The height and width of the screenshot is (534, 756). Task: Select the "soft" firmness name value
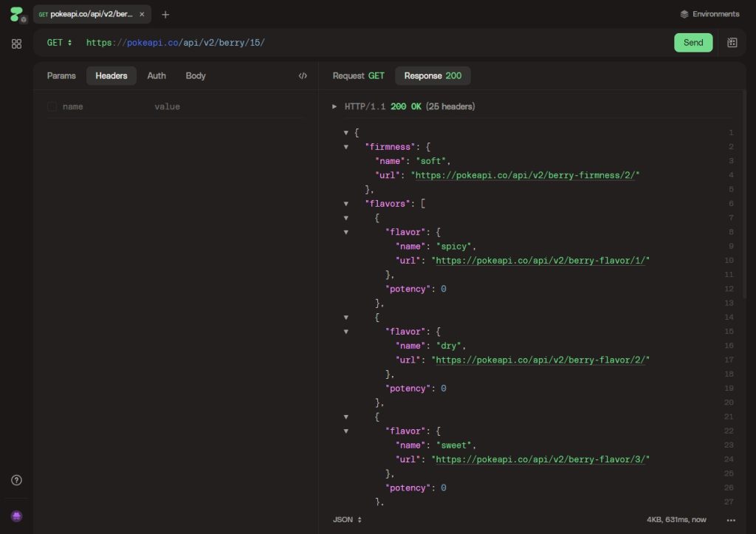pyautogui.click(x=430, y=161)
